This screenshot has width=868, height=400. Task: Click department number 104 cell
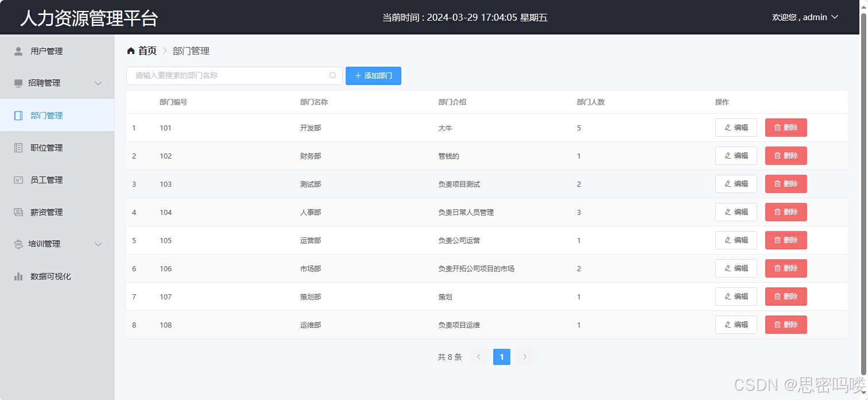point(166,213)
